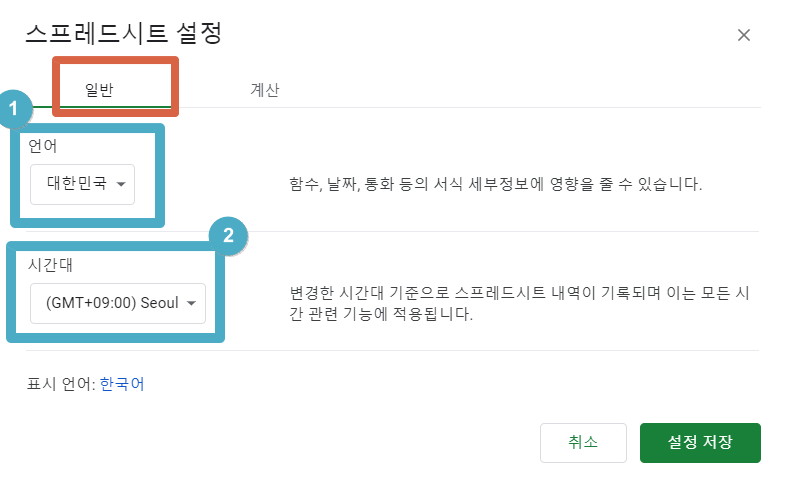Click the numbered badge 2 circle
This screenshot has height=485, width=786.
tap(228, 235)
